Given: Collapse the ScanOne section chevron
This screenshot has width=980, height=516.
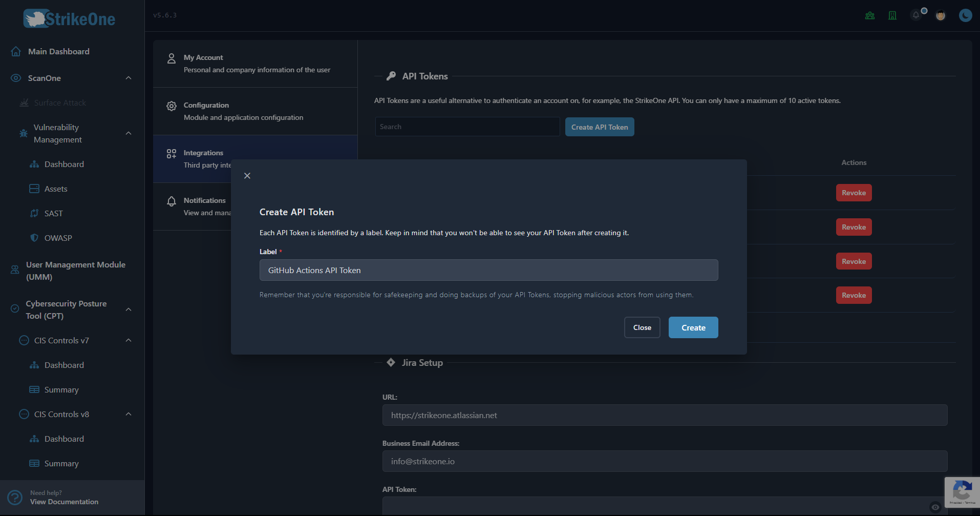Looking at the screenshot, I should (129, 78).
